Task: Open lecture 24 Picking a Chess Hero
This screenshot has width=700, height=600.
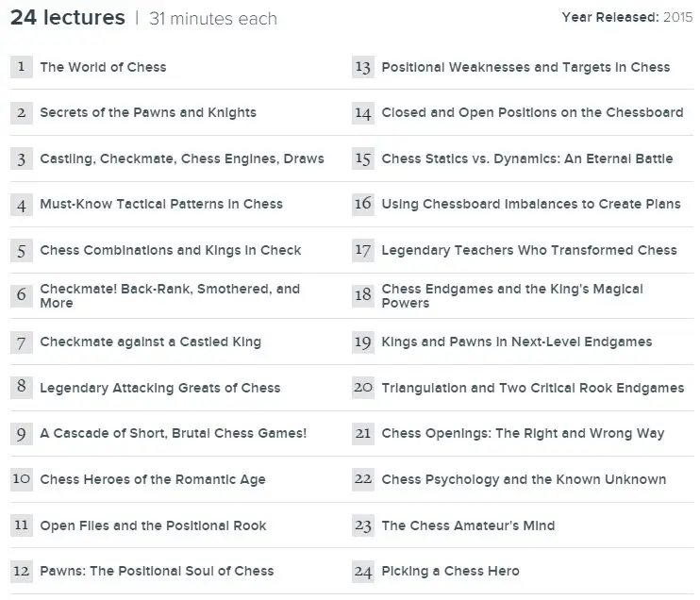Action: [x=450, y=571]
